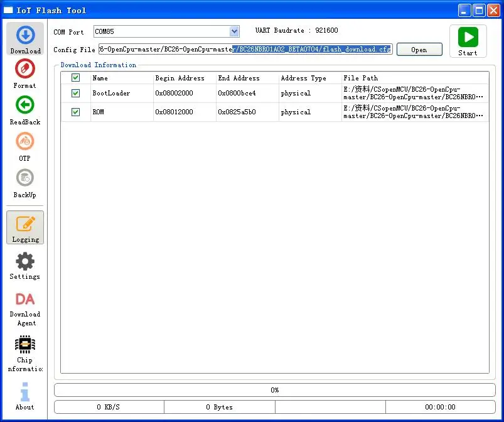The width and height of the screenshot is (504, 422).
Task: Click the 0% progress bar
Action: pos(275,390)
